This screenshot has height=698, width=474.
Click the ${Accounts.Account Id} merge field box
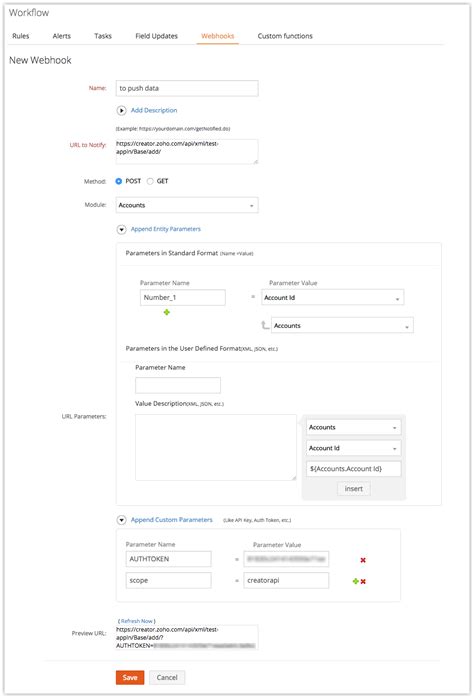[x=353, y=469]
